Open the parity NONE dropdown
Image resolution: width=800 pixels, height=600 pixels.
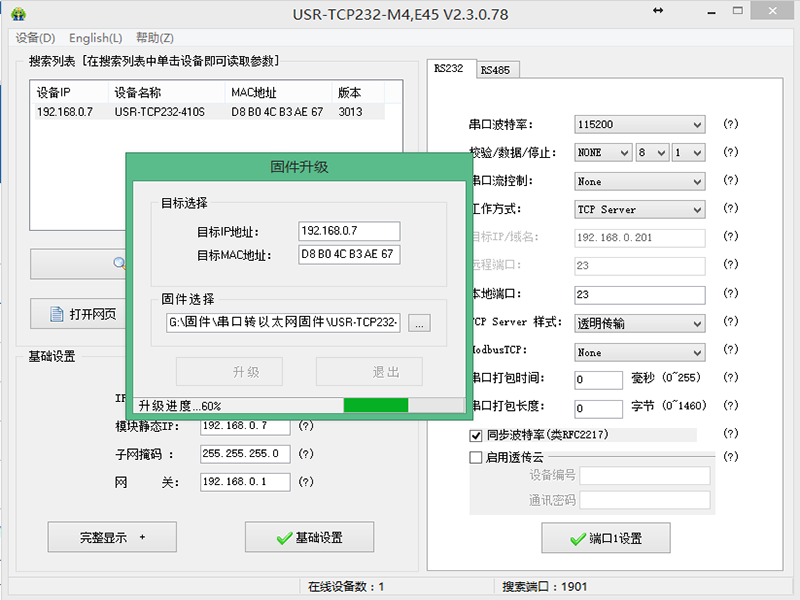(x=603, y=153)
